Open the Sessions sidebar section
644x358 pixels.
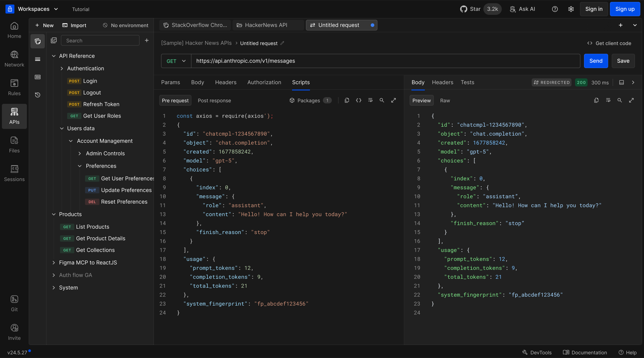(x=14, y=174)
